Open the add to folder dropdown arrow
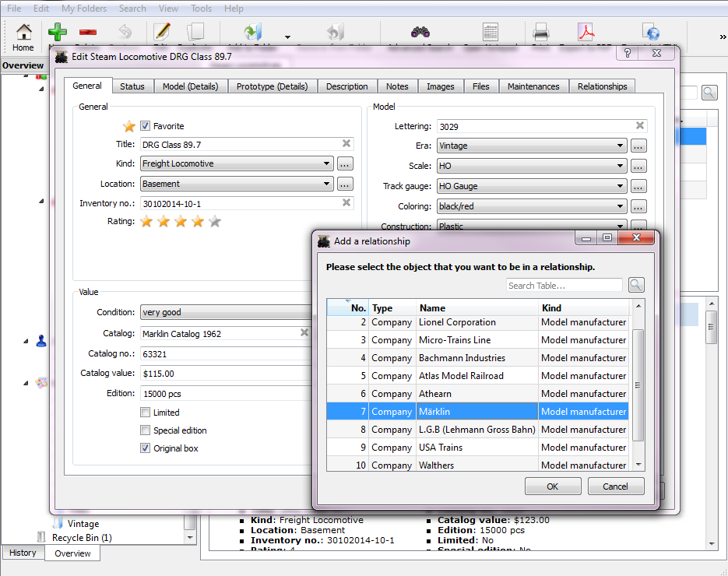This screenshot has height=576, width=728. [x=287, y=37]
